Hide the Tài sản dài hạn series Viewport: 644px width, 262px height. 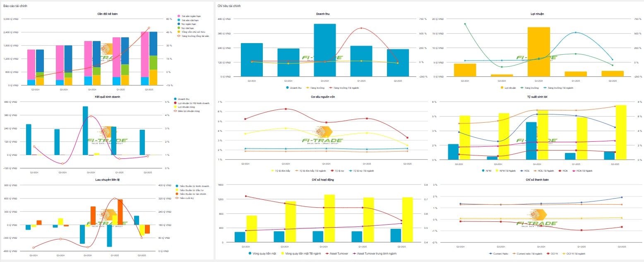187,20
